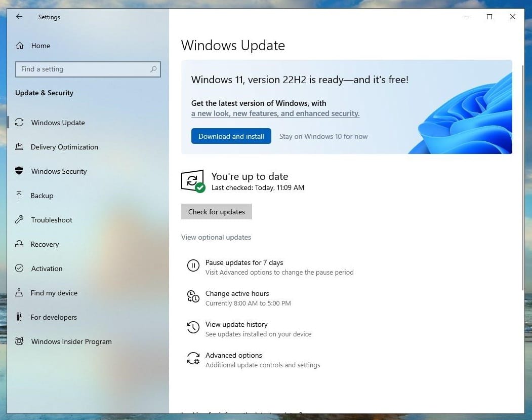Click the Windows Update sync icon in sidebar

[19, 122]
